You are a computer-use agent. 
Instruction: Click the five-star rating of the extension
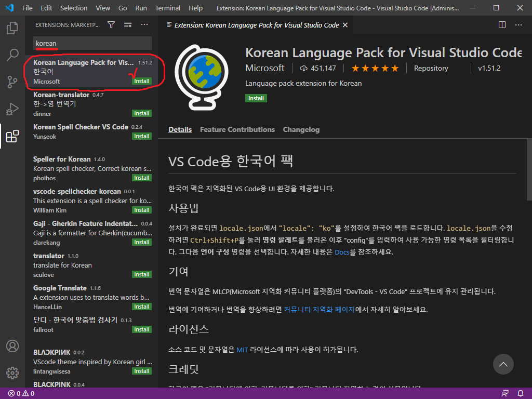[375, 68]
